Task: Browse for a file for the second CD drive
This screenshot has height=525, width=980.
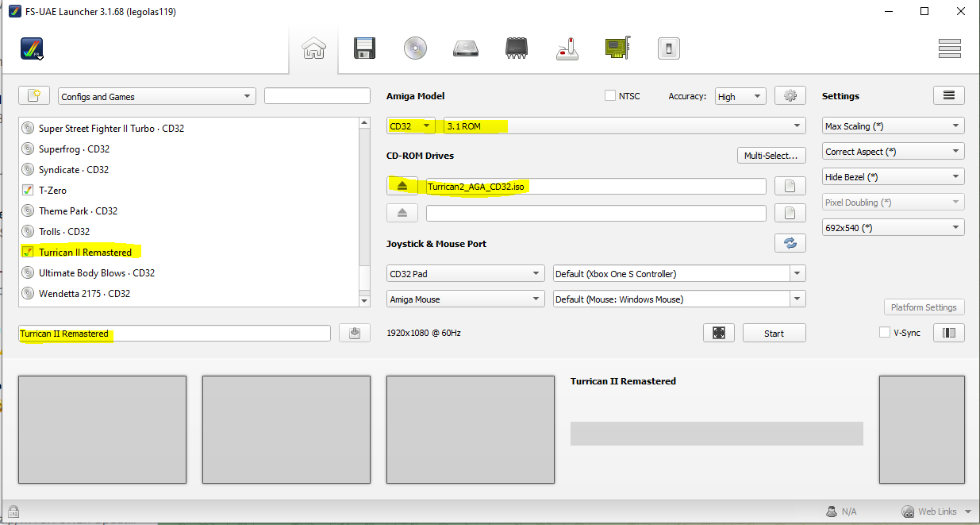Action: 790,213
